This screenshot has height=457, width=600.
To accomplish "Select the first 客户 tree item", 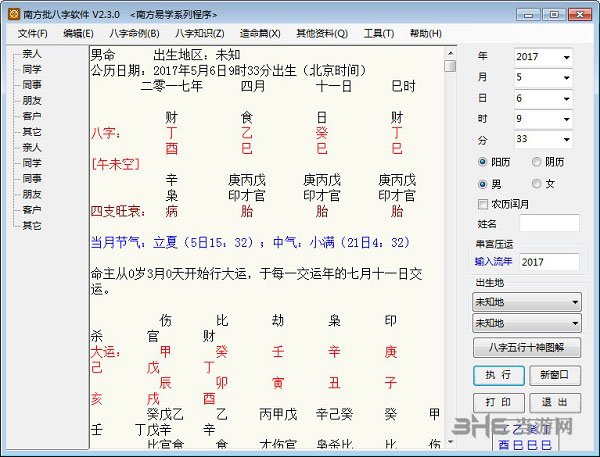I will (32, 116).
